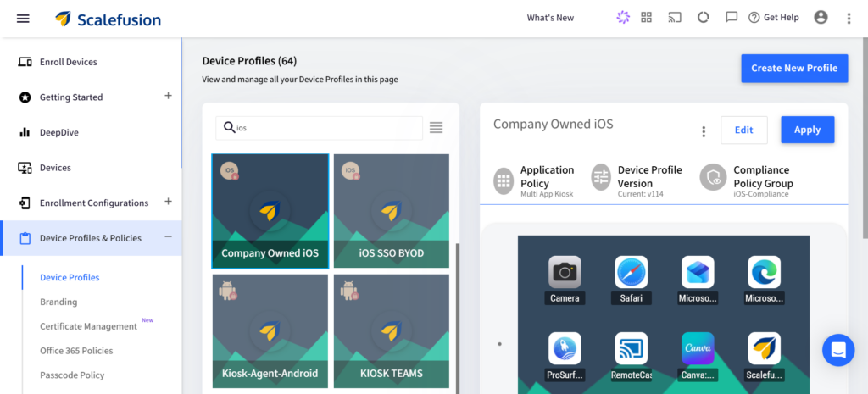Collapse Device Profiles & Policies section
The image size is (868, 394).
tap(169, 237)
